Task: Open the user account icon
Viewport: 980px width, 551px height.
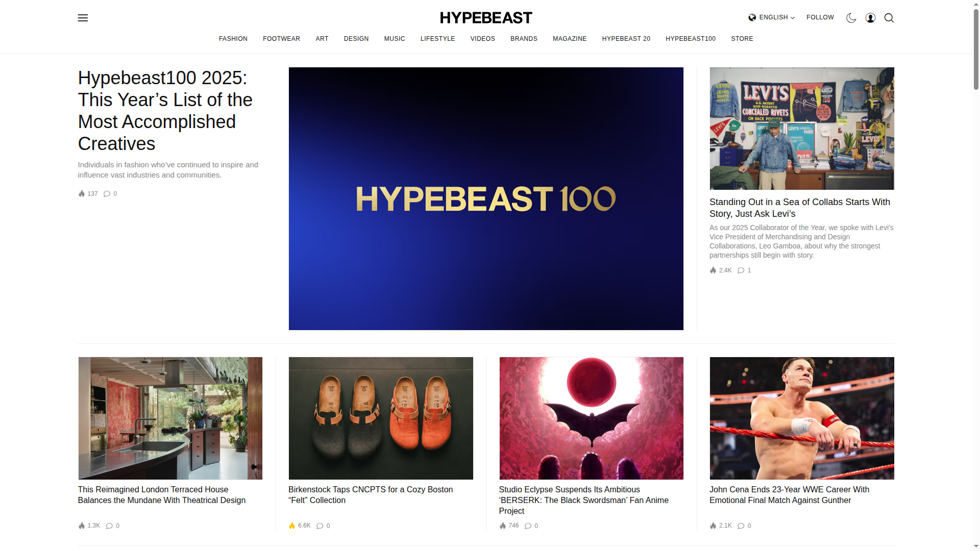Action: [870, 18]
